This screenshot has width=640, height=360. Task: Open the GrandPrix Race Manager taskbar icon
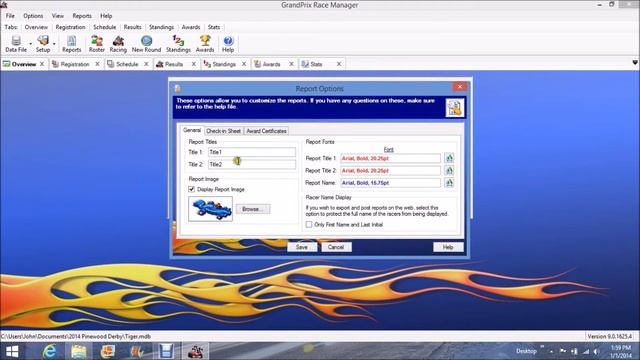[x=195, y=351]
